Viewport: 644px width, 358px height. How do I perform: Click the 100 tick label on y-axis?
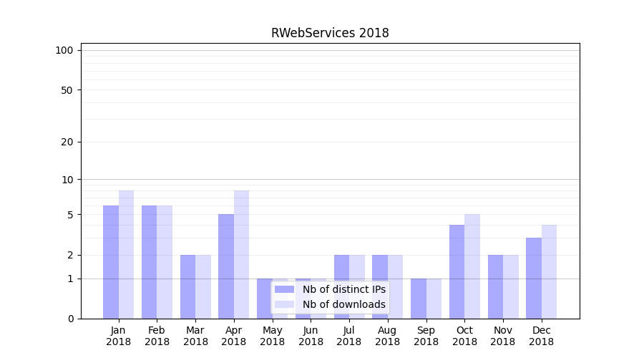64,50
